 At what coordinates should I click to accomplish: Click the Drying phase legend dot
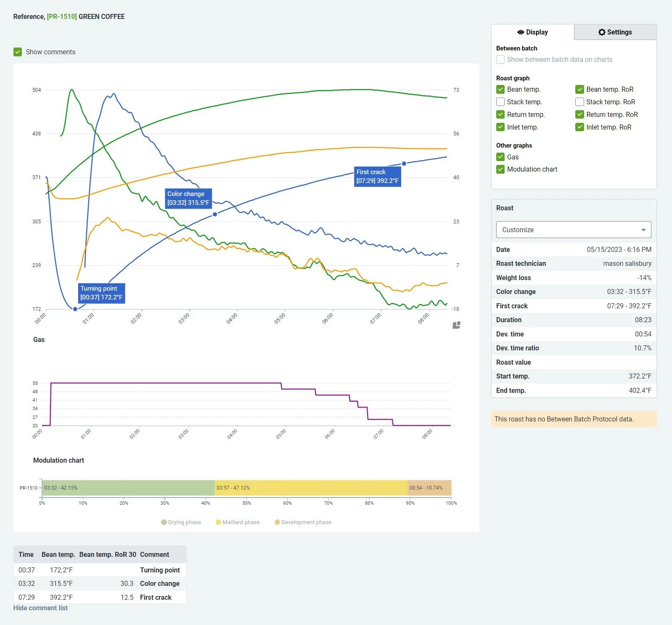164,522
